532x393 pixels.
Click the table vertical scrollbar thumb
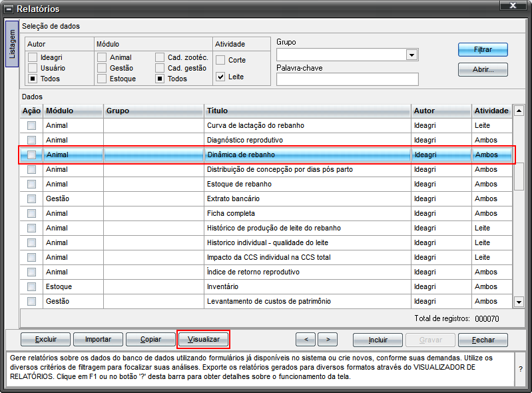point(519,177)
